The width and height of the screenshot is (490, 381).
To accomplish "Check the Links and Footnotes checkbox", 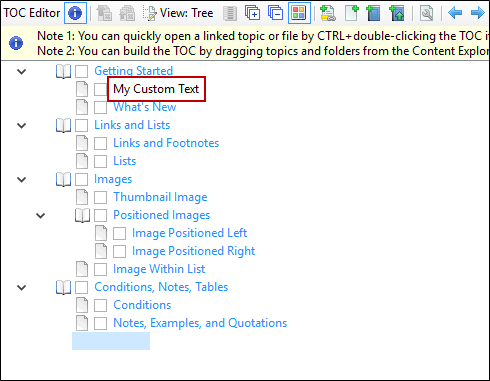I will pos(100,143).
